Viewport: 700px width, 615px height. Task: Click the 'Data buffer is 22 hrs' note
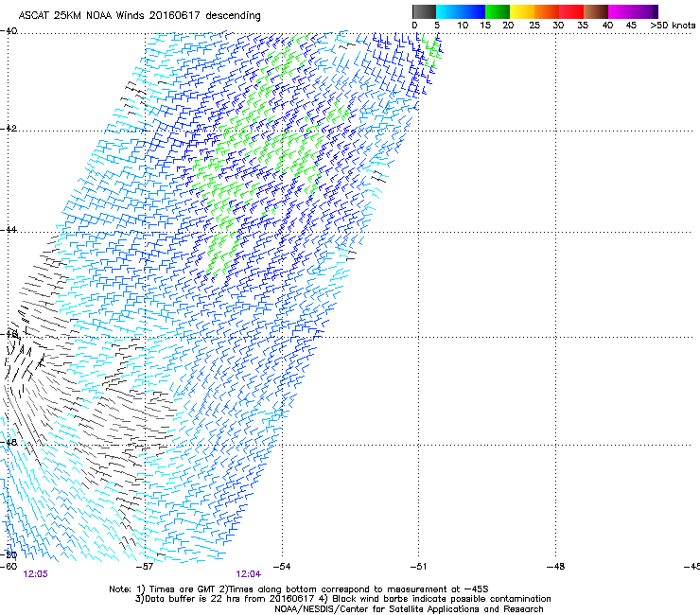coord(342,599)
